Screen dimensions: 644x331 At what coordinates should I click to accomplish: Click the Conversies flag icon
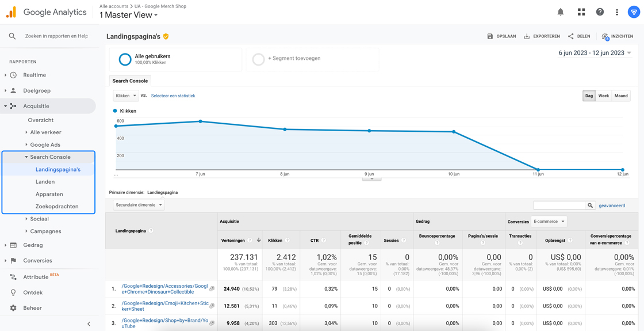pyautogui.click(x=13, y=260)
